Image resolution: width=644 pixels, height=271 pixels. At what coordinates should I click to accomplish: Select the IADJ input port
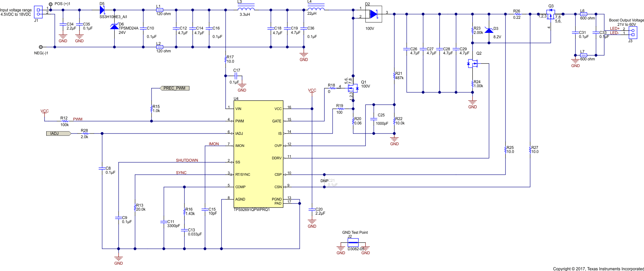tap(59, 133)
